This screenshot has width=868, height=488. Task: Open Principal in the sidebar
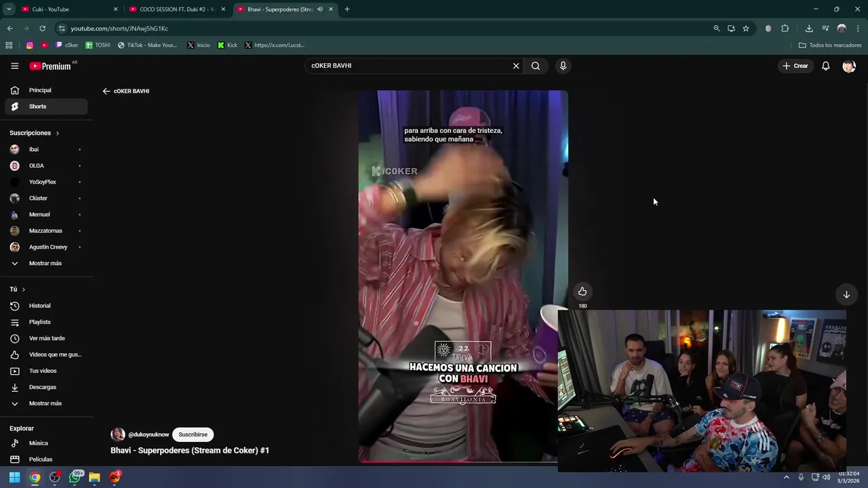coord(46,90)
